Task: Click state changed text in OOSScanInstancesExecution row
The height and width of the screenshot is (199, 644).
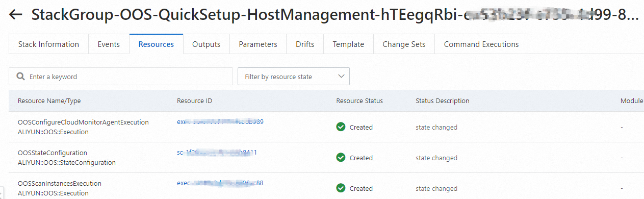Action: pyautogui.click(x=436, y=189)
